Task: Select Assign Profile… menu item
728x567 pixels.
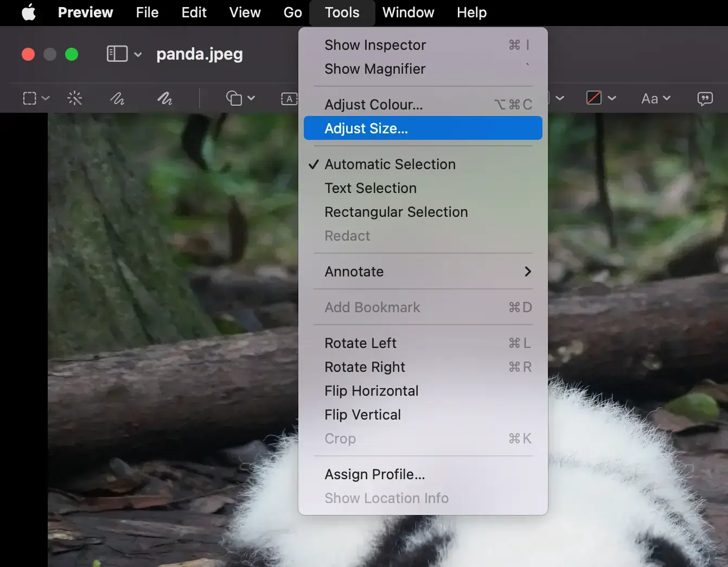Action: click(423, 474)
